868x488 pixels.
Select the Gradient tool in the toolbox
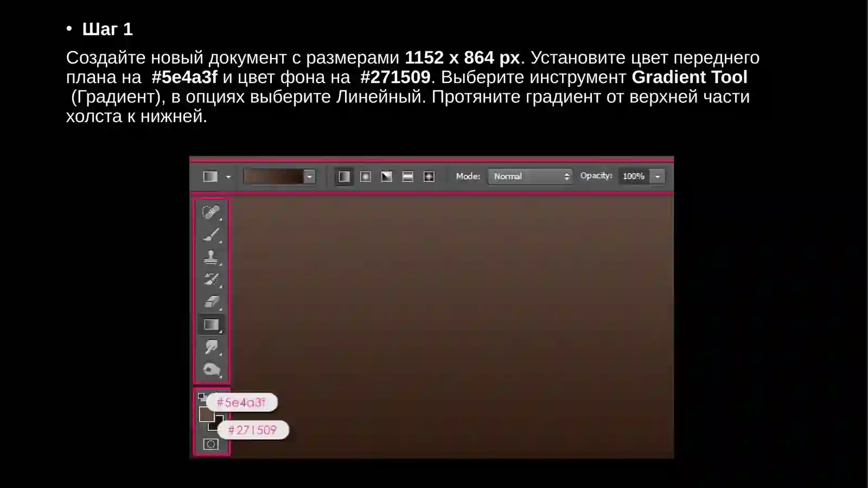(211, 325)
